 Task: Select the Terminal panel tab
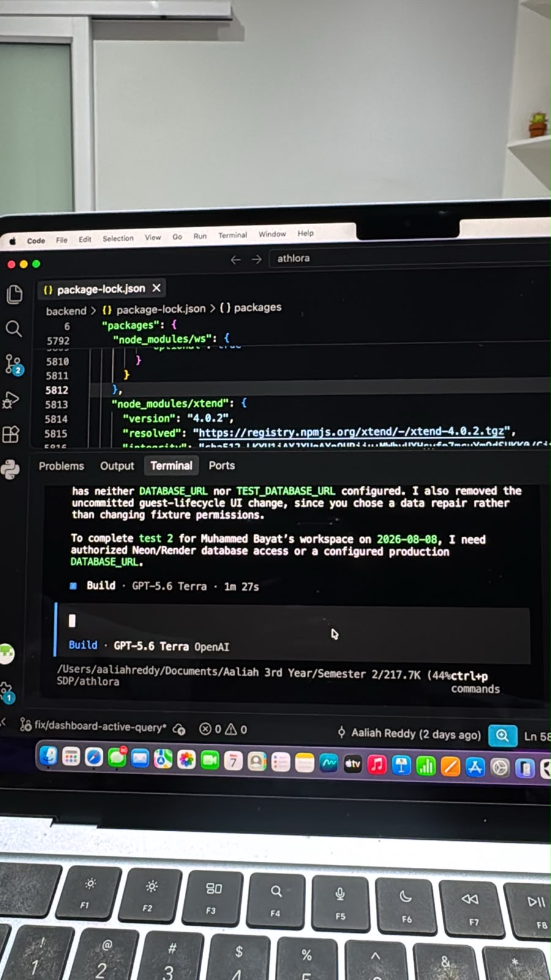(171, 466)
